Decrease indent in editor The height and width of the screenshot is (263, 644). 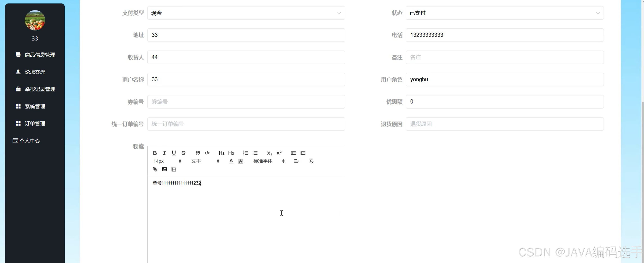[x=293, y=153]
